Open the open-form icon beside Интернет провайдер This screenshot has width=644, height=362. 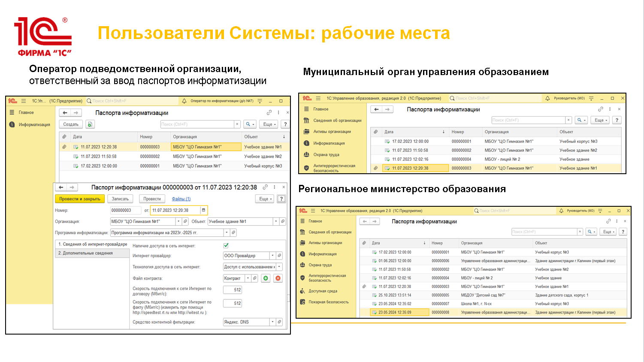(x=279, y=256)
